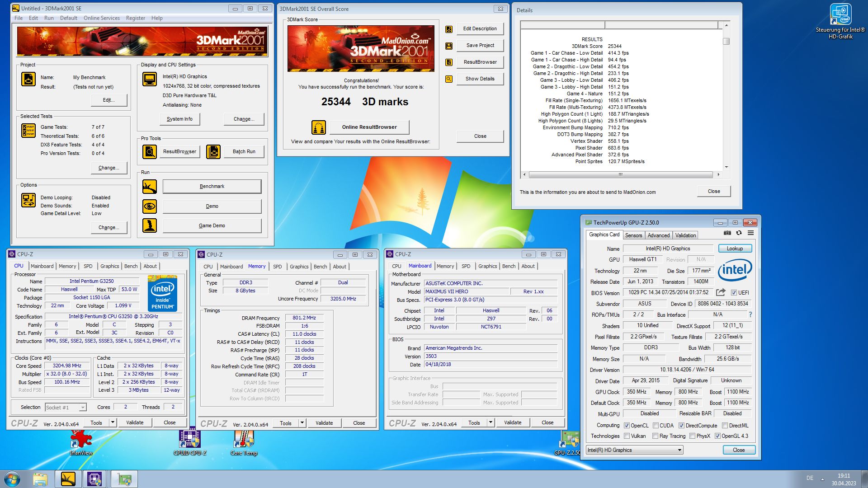Open the GPU-Z hamburger menu icon
The width and height of the screenshot is (868, 488).
(x=750, y=233)
